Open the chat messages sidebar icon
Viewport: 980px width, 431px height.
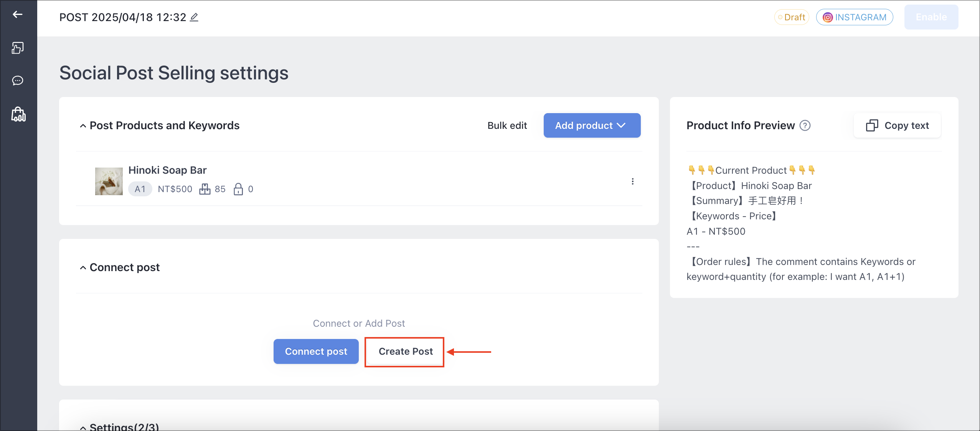pyautogui.click(x=18, y=81)
